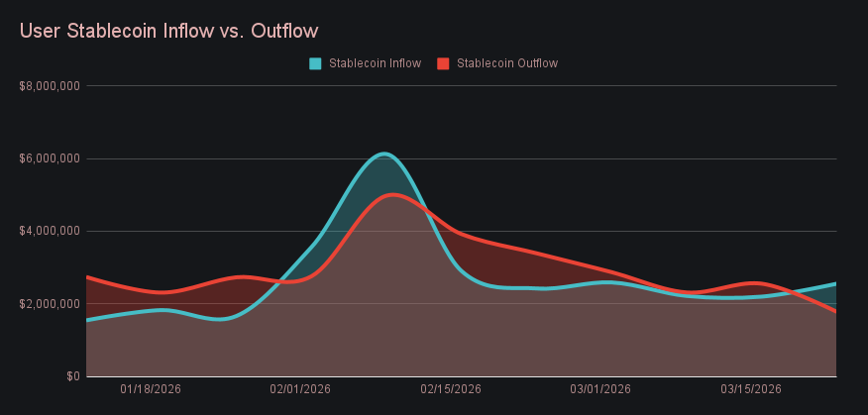Select the 03/01/2026 date axis label

tap(600, 389)
